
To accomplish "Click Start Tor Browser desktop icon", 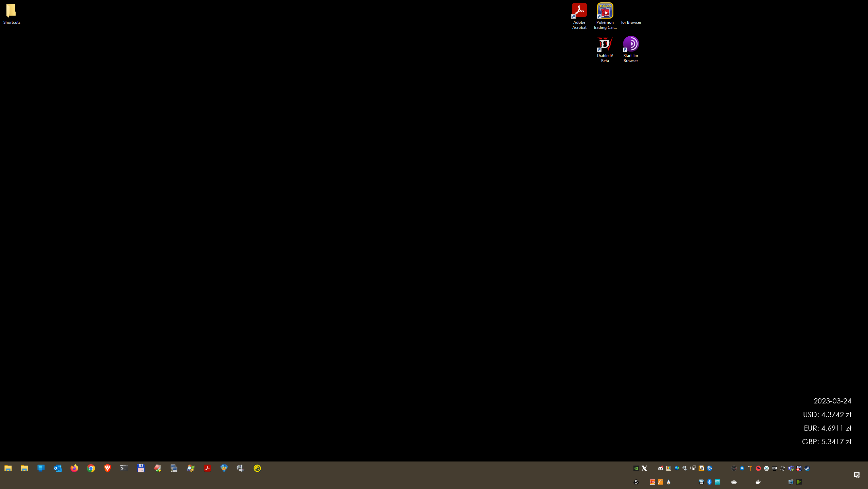I will pyautogui.click(x=631, y=49).
